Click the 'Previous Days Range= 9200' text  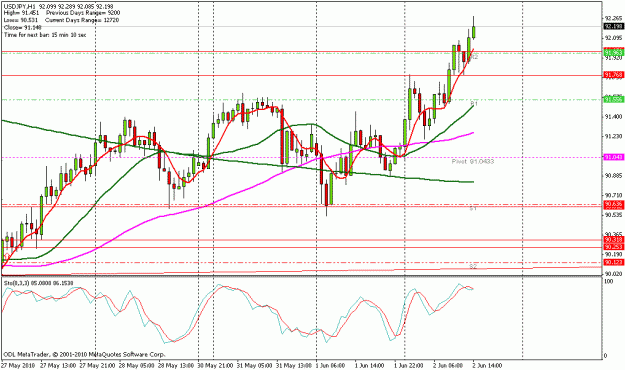coord(83,13)
